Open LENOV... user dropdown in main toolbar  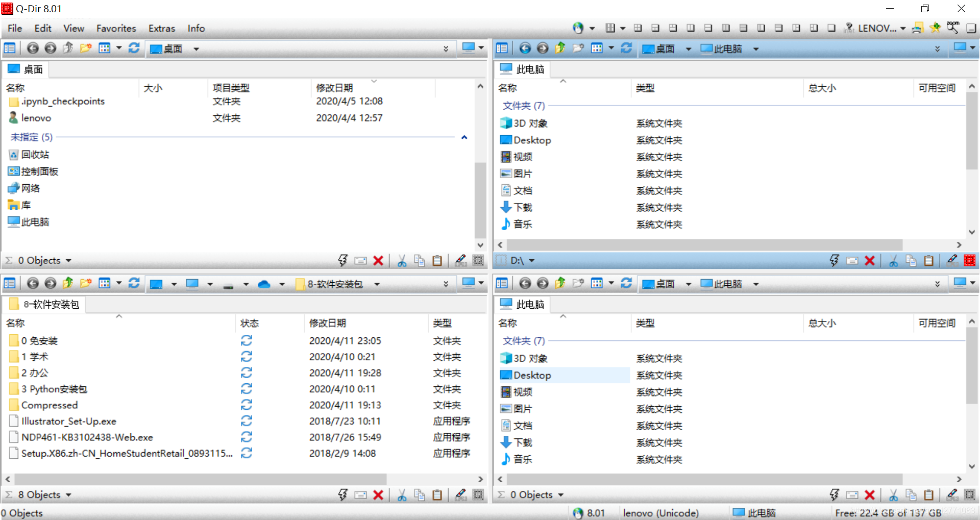(902, 29)
